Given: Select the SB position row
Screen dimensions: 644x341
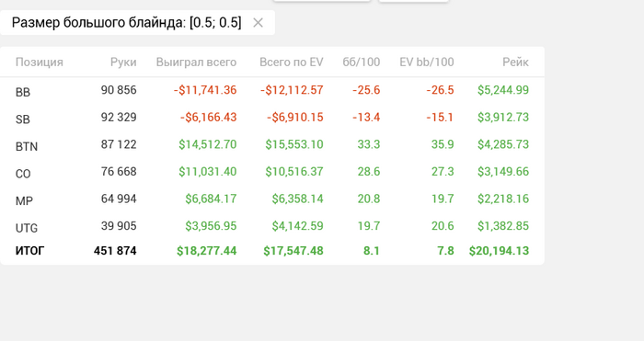Looking at the screenshot, I should point(272,118).
